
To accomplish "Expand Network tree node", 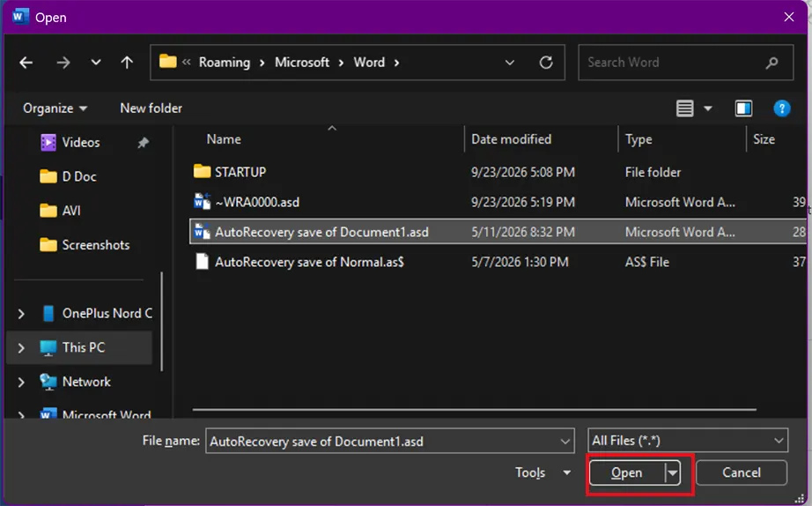I will click(21, 382).
